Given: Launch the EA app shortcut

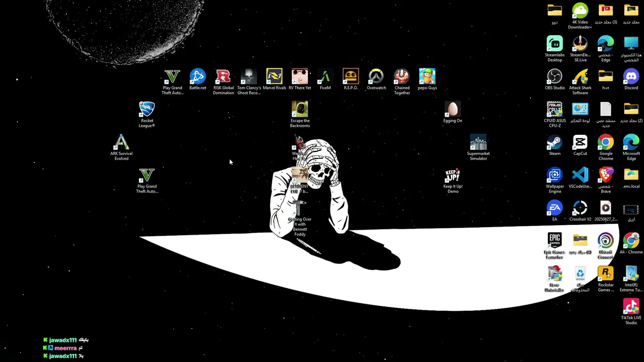Looking at the screenshot, I should pyautogui.click(x=554, y=211).
